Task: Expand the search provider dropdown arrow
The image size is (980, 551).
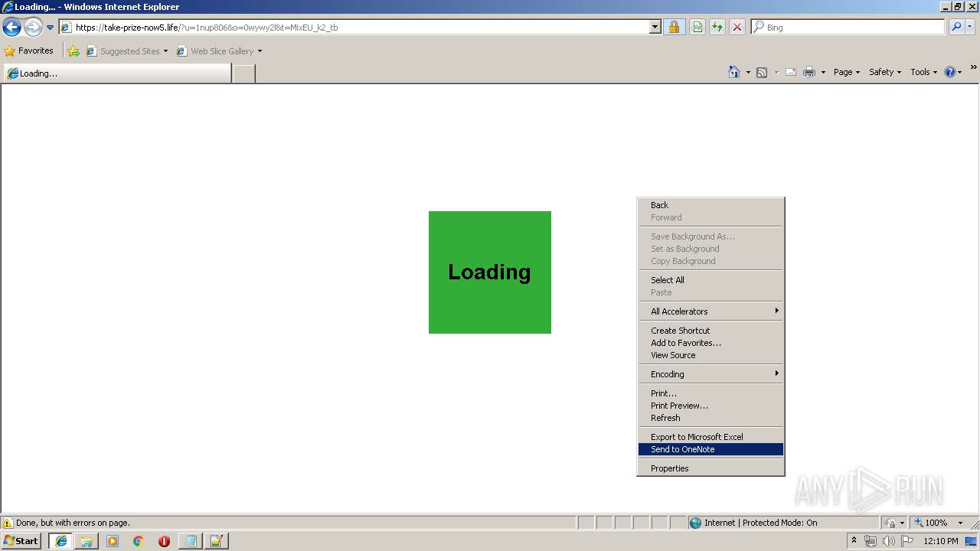Action: pyautogui.click(x=970, y=27)
